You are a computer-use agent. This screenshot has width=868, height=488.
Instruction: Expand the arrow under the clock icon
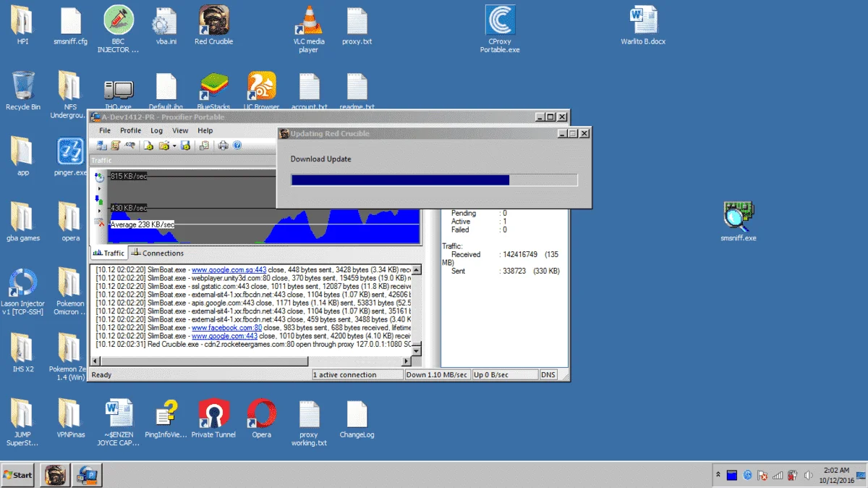click(x=99, y=188)
